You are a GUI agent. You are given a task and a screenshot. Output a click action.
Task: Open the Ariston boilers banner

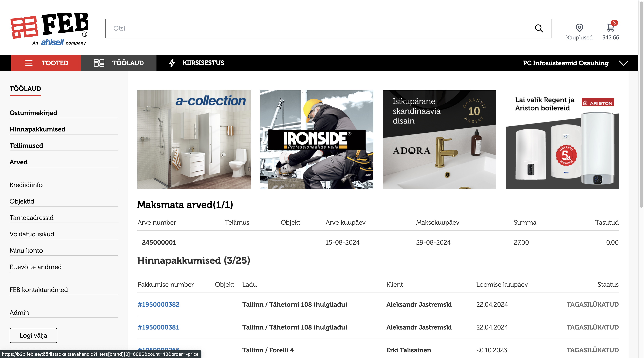(562, 139)
